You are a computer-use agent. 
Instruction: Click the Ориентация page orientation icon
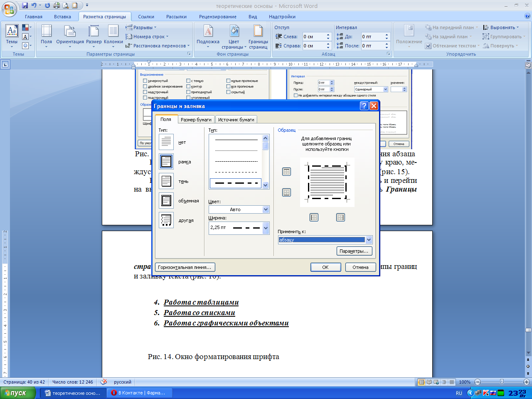[x=70, y=36]
